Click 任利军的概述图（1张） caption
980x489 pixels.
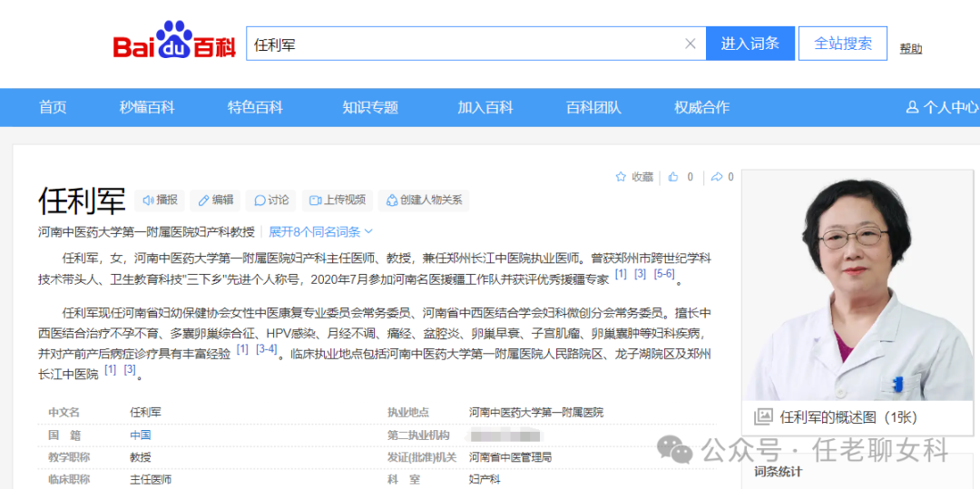pos(848,418)
